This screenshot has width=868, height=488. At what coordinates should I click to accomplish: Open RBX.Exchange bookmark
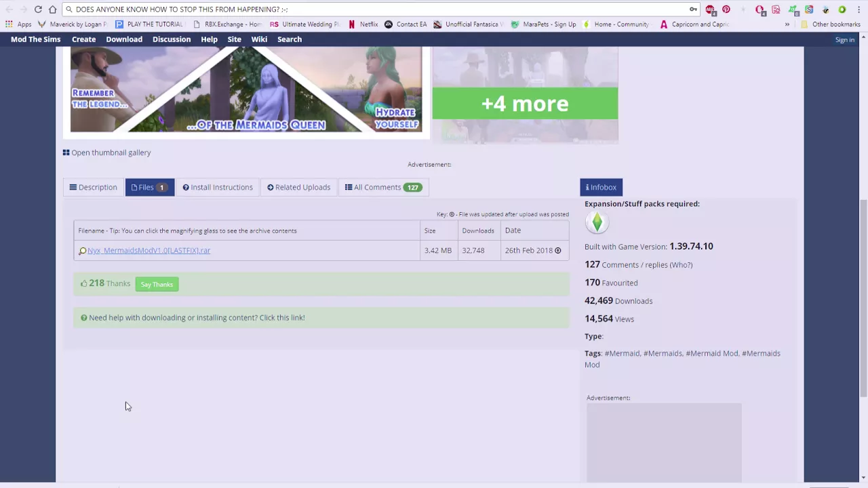click(227, 24)
